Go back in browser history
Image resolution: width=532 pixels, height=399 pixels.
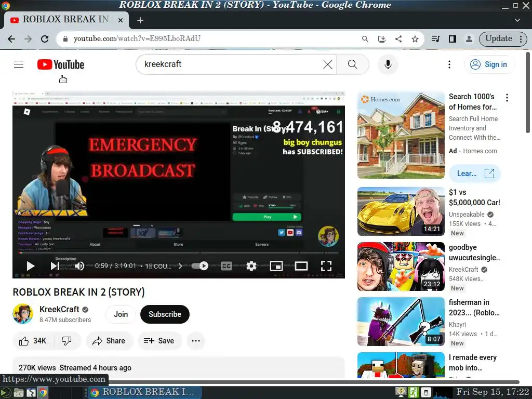click(11, 38)
